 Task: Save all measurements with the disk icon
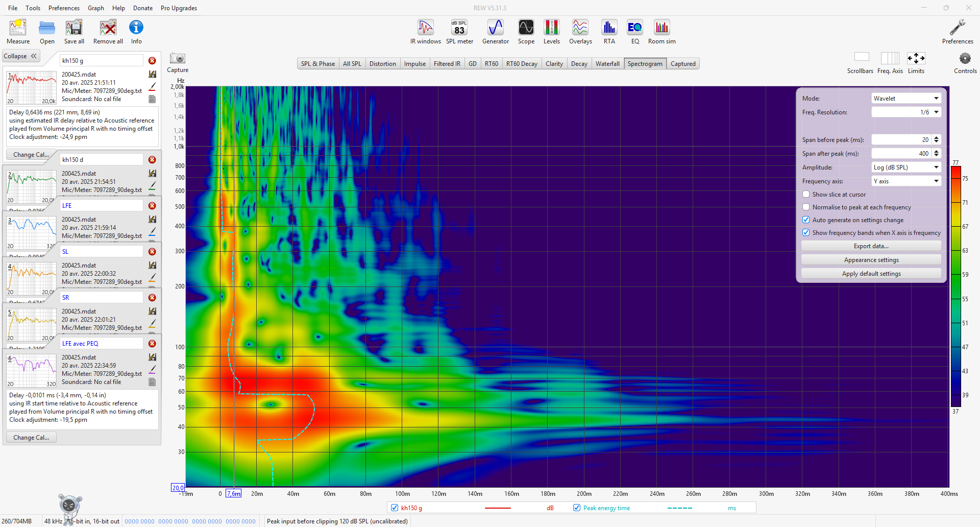point(74,32)
